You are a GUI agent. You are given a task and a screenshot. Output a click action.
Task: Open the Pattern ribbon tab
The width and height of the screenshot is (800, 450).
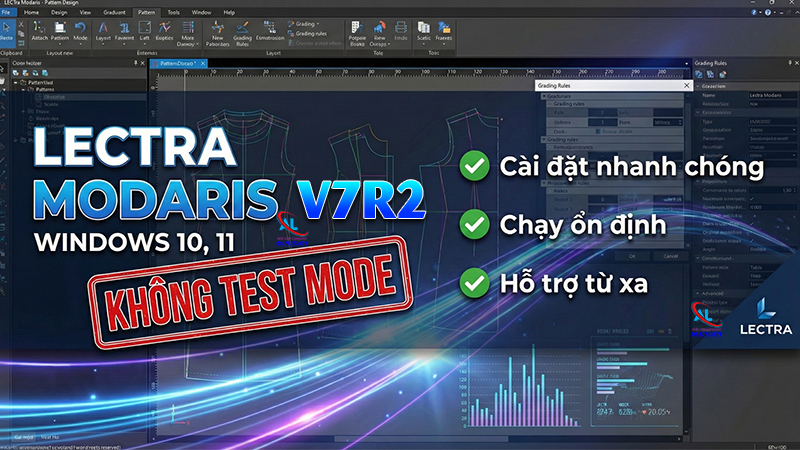point(148,12)
